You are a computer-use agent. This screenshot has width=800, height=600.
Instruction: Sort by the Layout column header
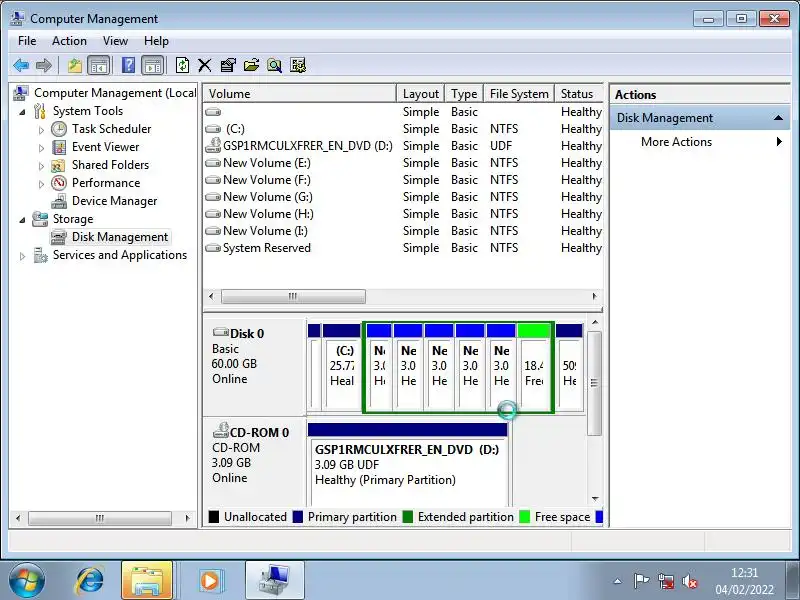click(420, 94)
